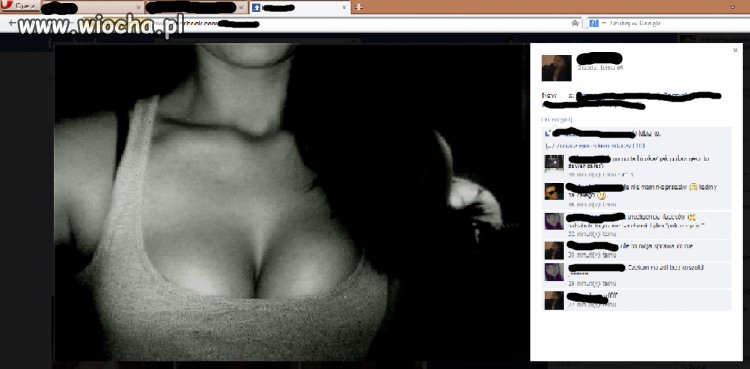Open the commenter avatar wearing sunglasses
This screenshot has height=369, width=750.
(554, 191)
